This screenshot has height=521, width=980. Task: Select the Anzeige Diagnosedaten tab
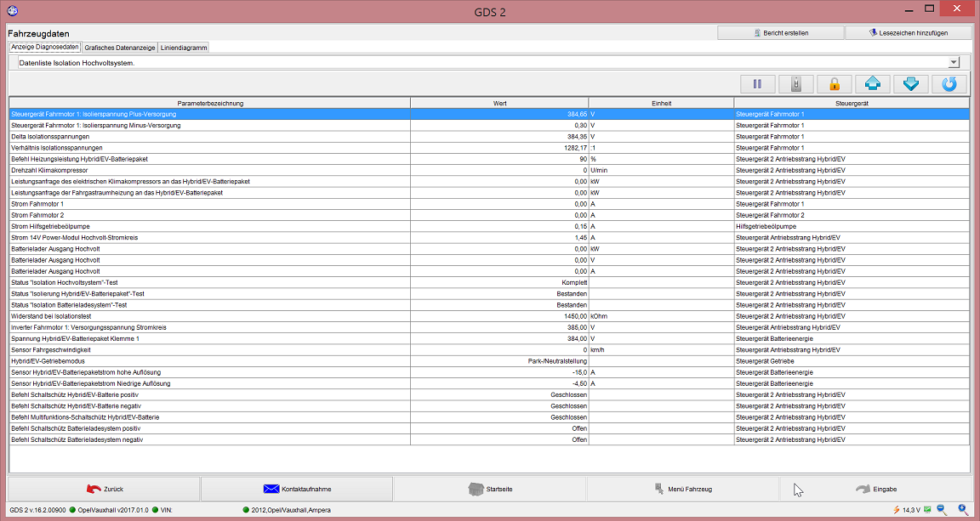coord(44,48)
